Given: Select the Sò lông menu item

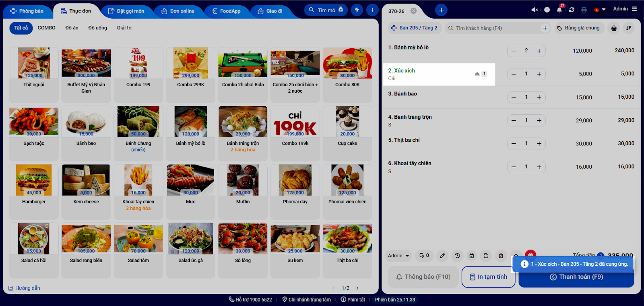Looking at the screenshot, I should pos(243,250).
